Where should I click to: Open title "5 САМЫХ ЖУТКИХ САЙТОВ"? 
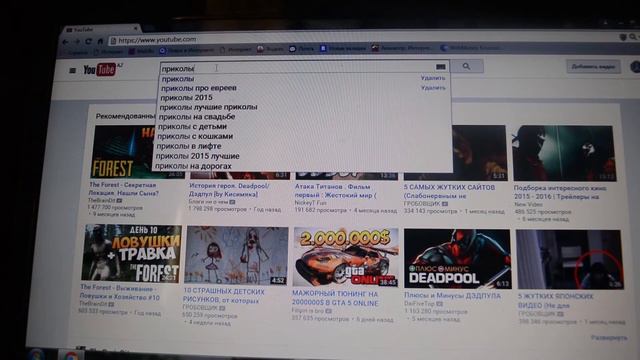pyautogui.click(x=449, y=191)
